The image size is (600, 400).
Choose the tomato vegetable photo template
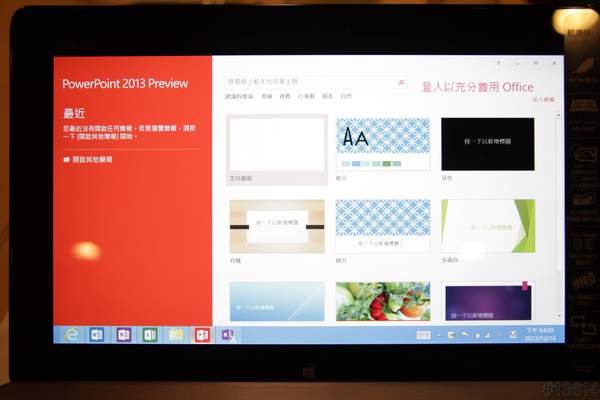click(383, 301)
